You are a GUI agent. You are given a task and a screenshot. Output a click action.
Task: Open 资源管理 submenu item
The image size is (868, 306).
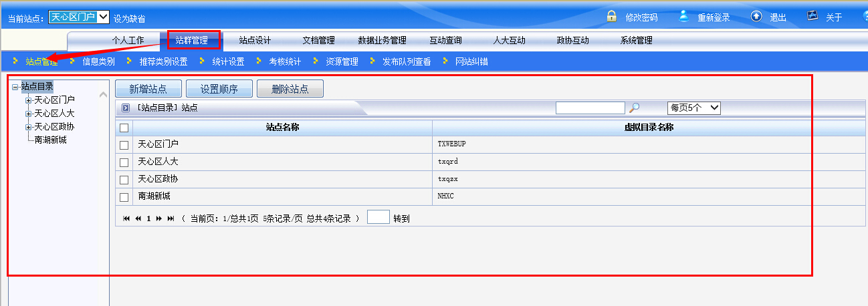[342, 61]
